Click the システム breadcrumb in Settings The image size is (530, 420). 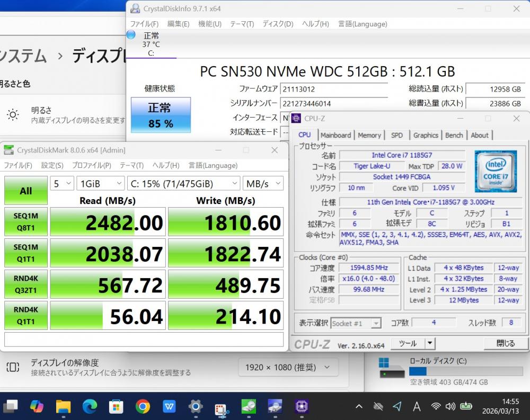pyautogui.click(x=23, y=56)
